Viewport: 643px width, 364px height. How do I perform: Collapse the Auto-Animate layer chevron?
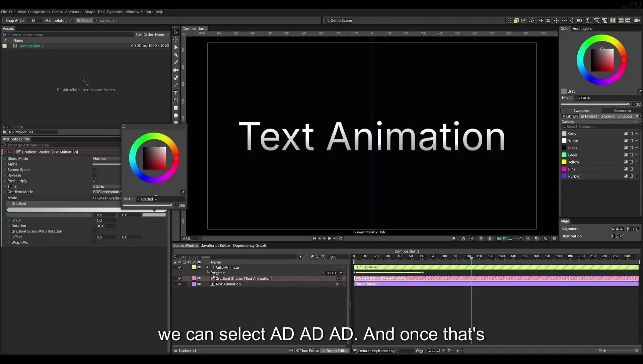pos(203,267)
